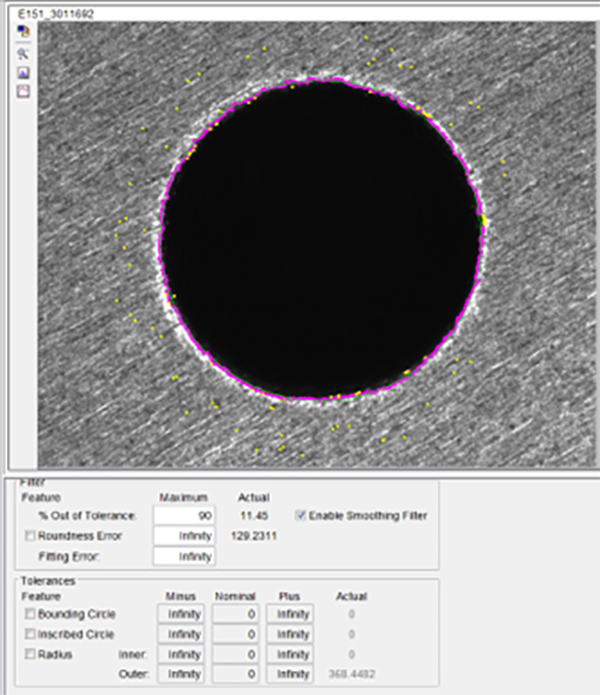Click the Bounding Circle Minus field
This screenshot has height=695, width=600.
pyautogui.click(x=184, y=614)
